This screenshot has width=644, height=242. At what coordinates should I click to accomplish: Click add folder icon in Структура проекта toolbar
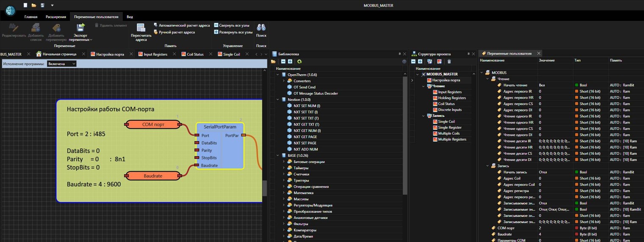coord(430,61)
